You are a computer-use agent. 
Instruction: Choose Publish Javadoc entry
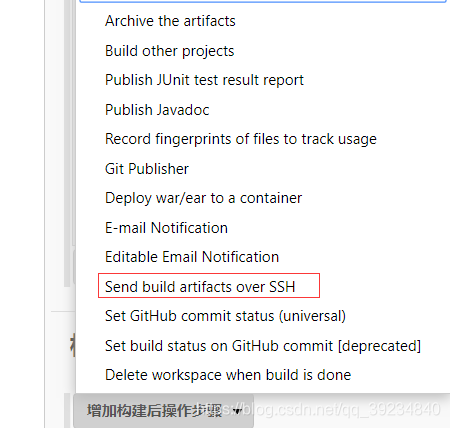pyautogui.click(x=157, y=110)
